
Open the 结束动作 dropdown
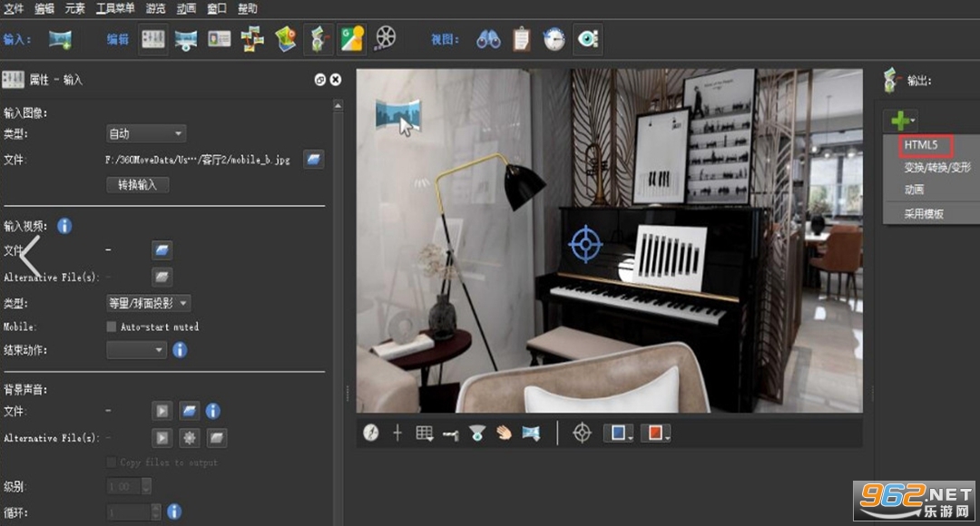[x=136, y=350]
